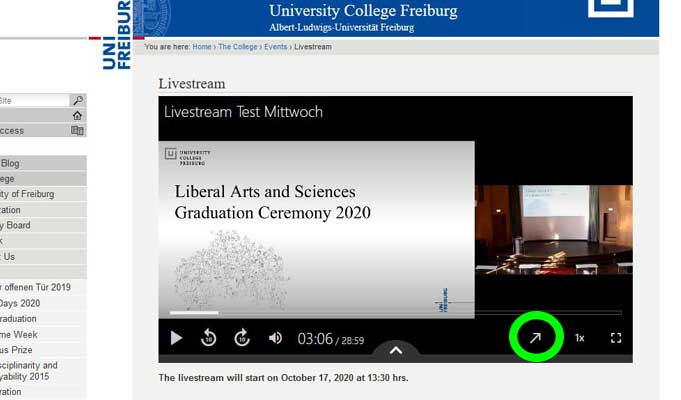Open the University of Freiburg sidebar item
The image size is (681, 400).
(43, 194)
